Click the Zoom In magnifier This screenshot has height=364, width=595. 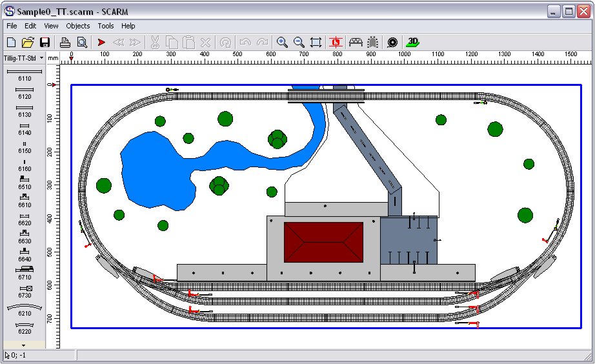(x=282, y=43)
